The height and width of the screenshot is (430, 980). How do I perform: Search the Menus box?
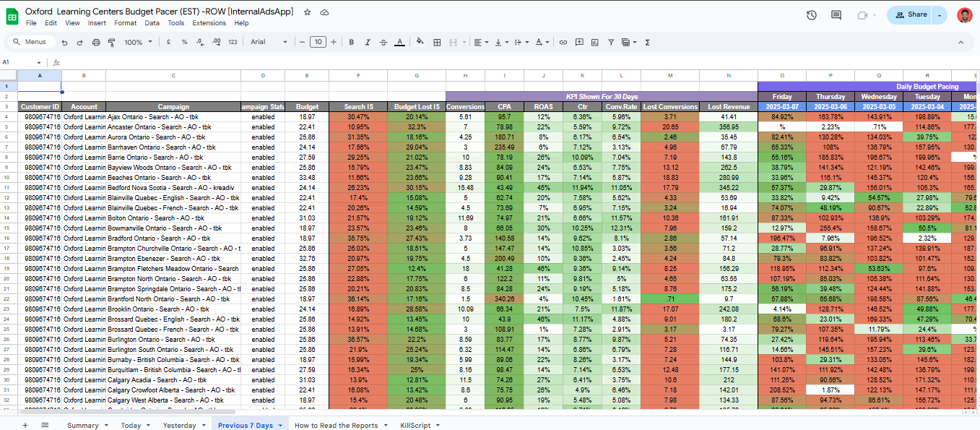(x=30, y=43)
